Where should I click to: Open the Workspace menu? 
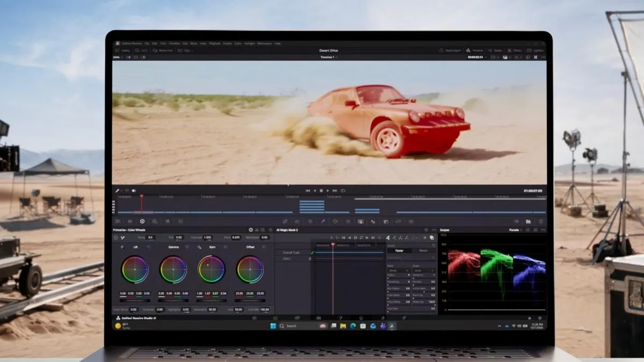(x=265, y=43)
